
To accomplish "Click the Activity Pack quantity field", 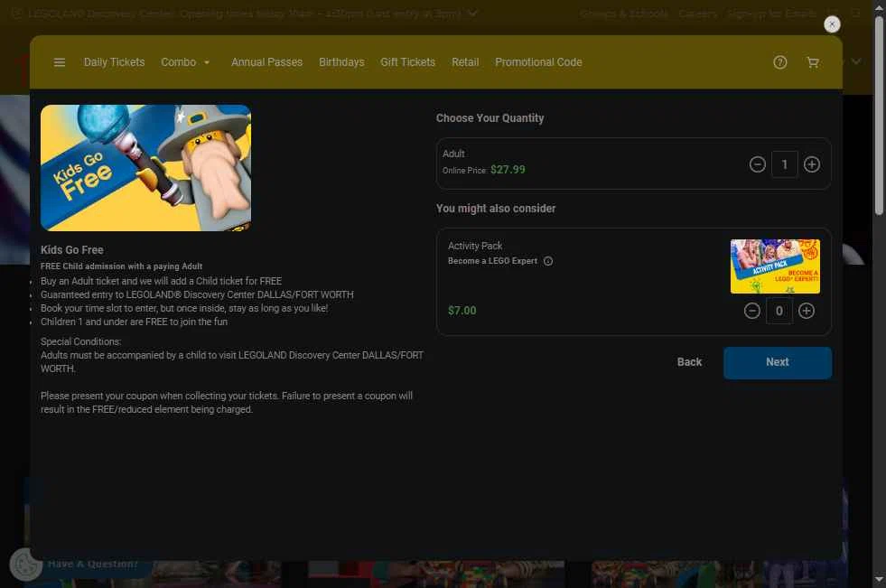I will (779, 311).
